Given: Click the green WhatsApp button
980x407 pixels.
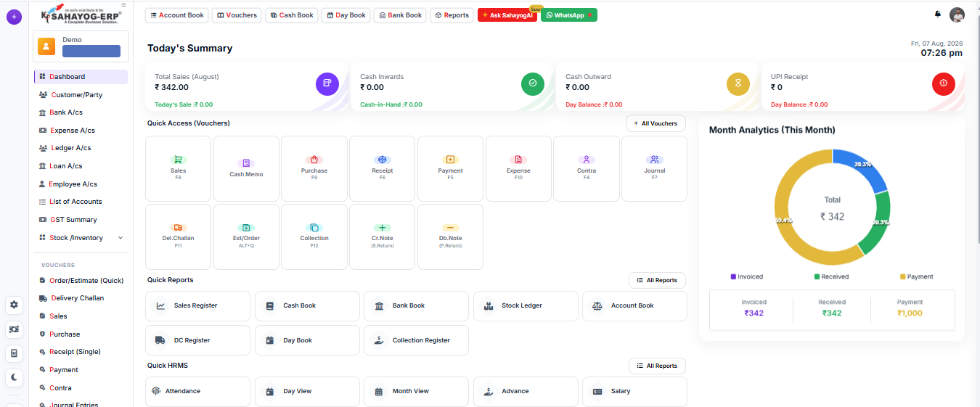Looking at the screenshot, I should point(569,15).
